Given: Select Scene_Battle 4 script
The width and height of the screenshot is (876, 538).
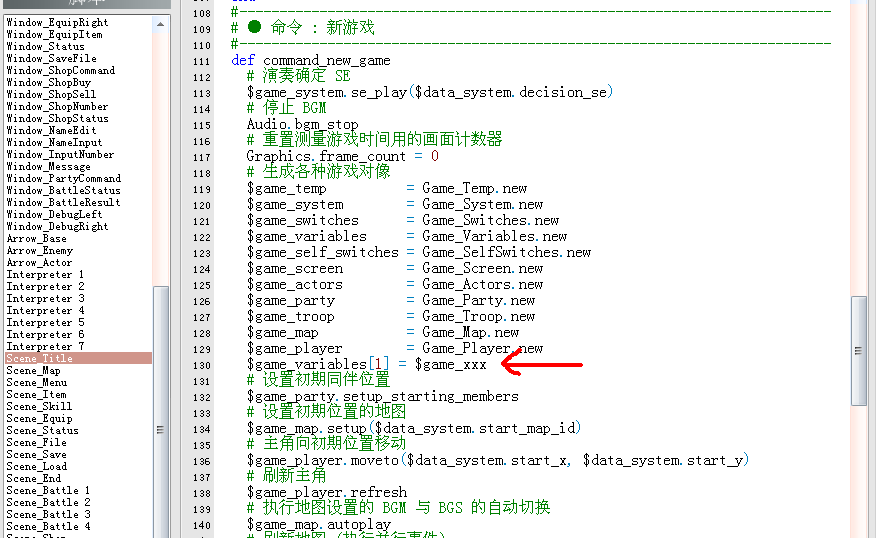Looking at the screenshot, I should (48, 527).
